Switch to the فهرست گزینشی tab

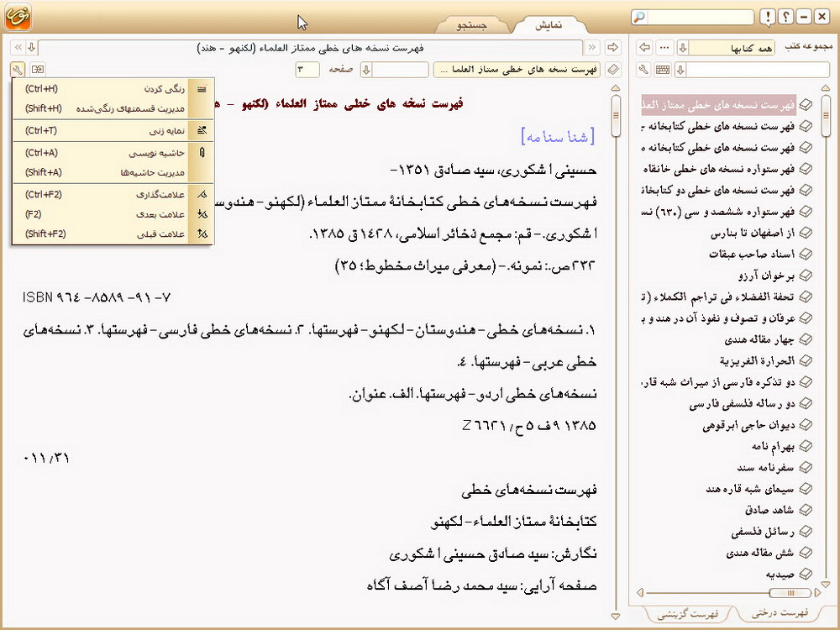(689, 613)
